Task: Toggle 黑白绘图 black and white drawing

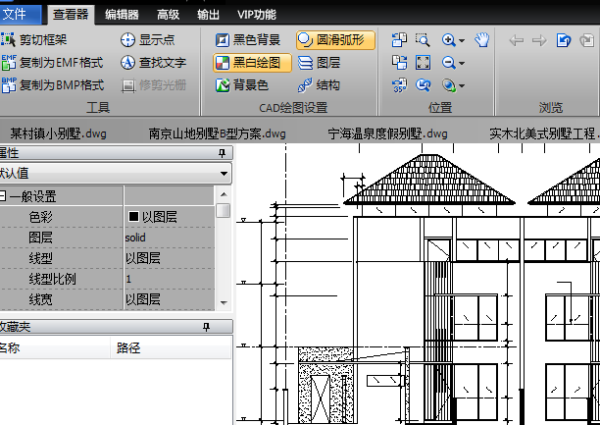Action: 253,62
